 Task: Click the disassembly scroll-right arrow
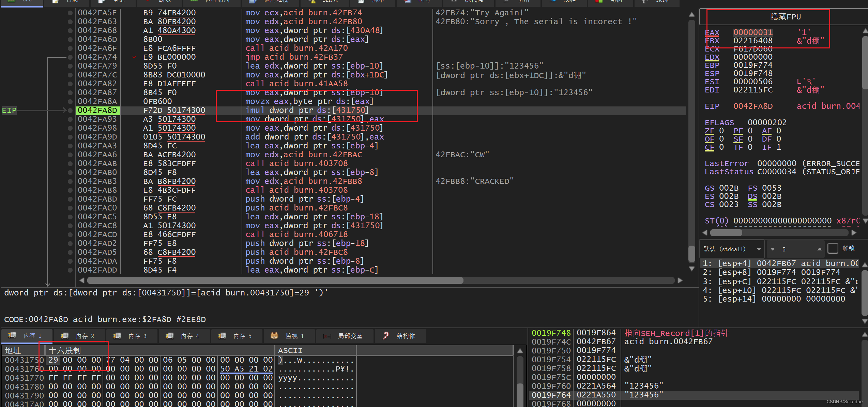coord(680,280)
